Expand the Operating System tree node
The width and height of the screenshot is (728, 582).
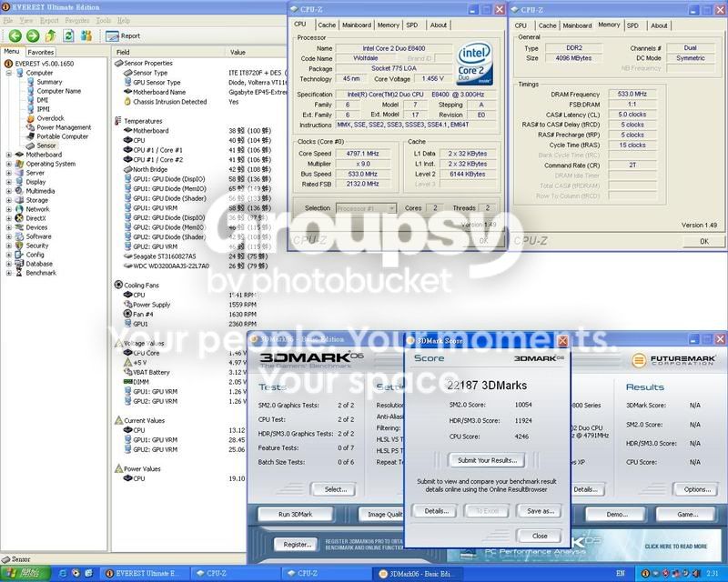coord(8,164)
